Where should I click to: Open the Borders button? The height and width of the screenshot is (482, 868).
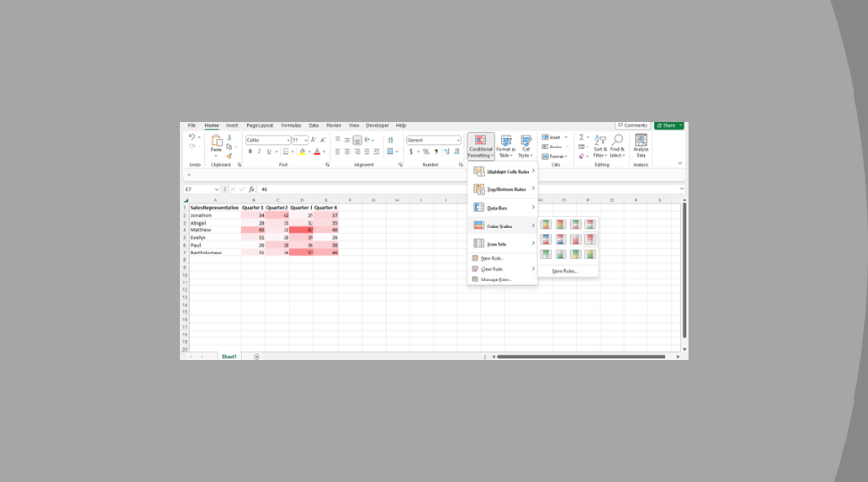click(285, 151)
